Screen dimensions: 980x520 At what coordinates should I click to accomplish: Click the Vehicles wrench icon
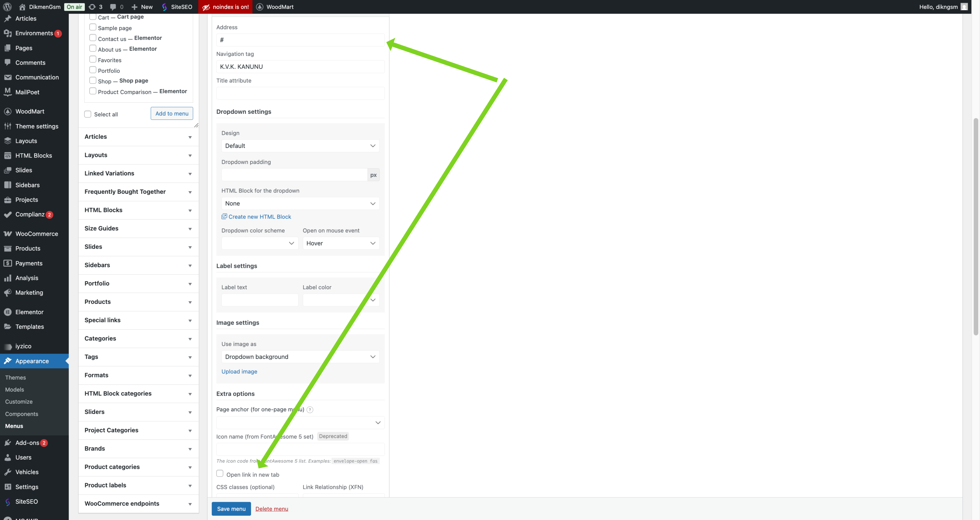pos(8,472)
